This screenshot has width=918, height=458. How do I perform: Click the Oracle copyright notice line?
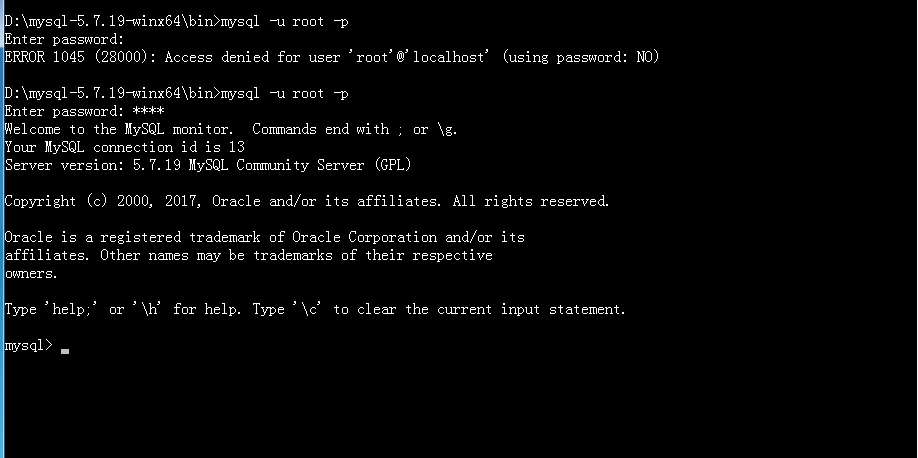[x=306, y=201]
